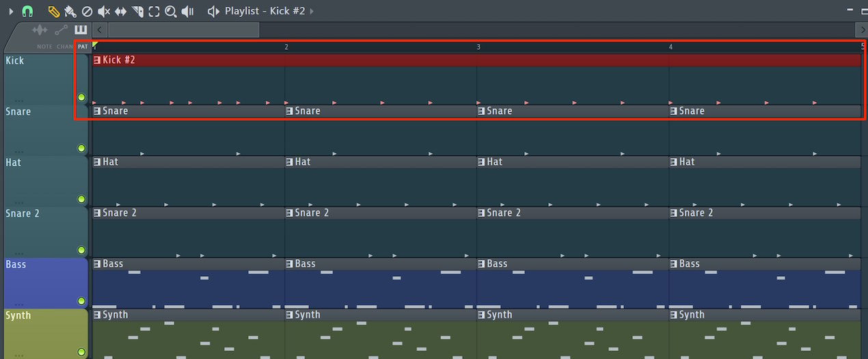The height and width of the screenshot is (359, 868).
Task: Select the Snare clip name at bar 2
Action: (308, 111)
